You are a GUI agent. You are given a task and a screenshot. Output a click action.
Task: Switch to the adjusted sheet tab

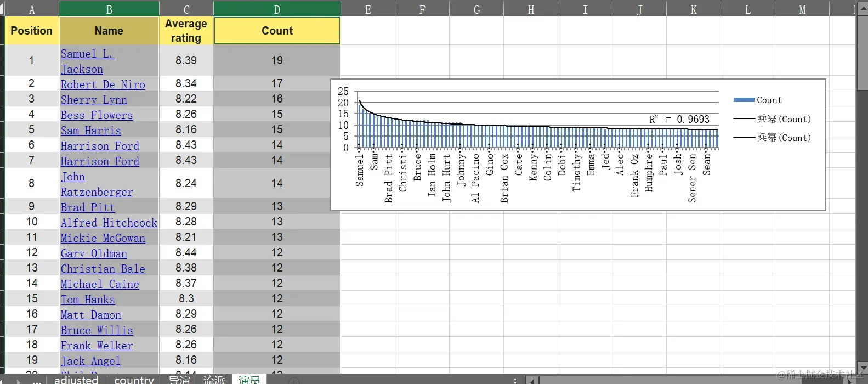coord(76,380)
